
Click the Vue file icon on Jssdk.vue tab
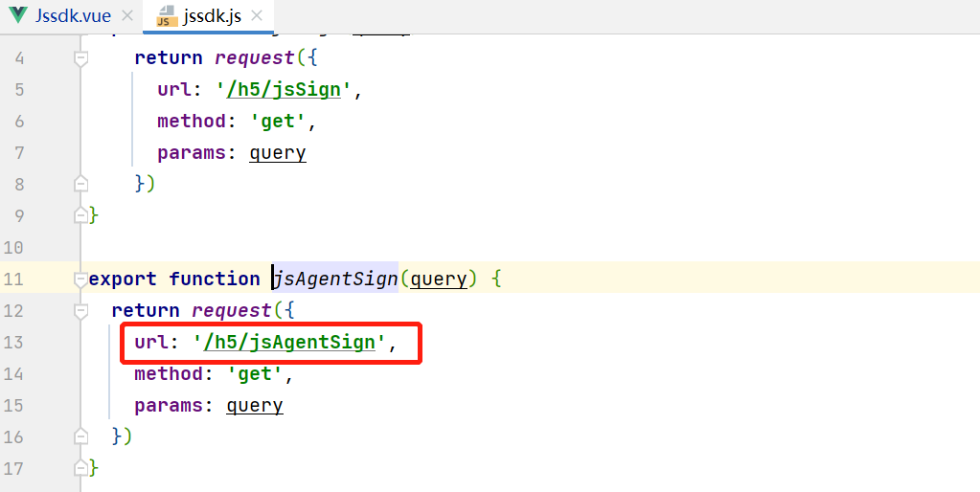19,15
